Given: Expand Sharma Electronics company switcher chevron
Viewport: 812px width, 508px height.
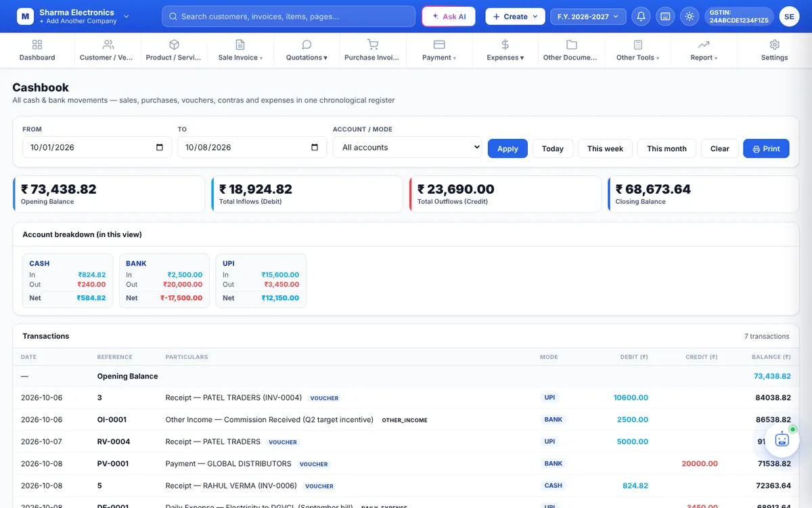Looking at the screenshot, I should 126,16.
